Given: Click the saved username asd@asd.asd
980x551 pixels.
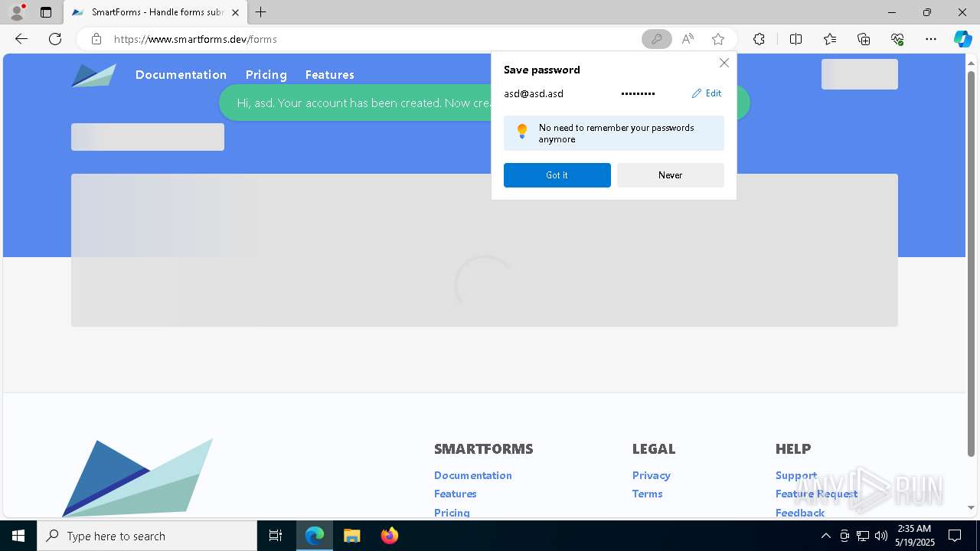Looking at the screenshot, I should pyautogui.click(x=534, y=93).
